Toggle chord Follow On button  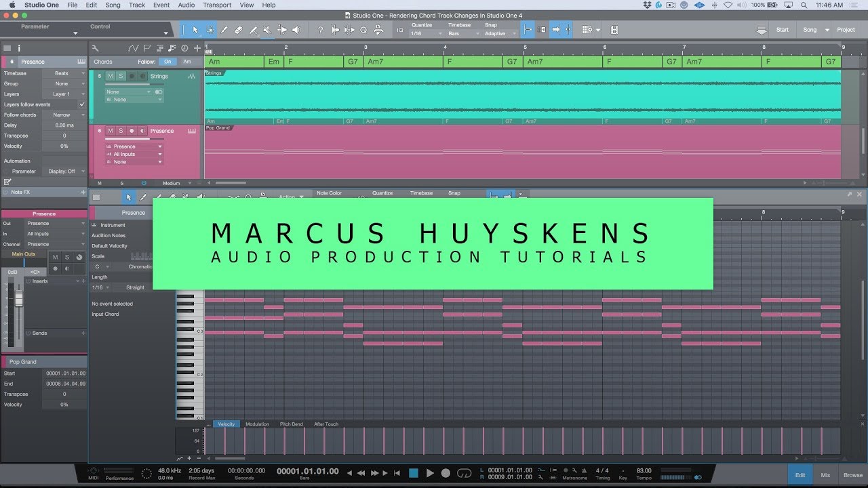pos(167,62)
